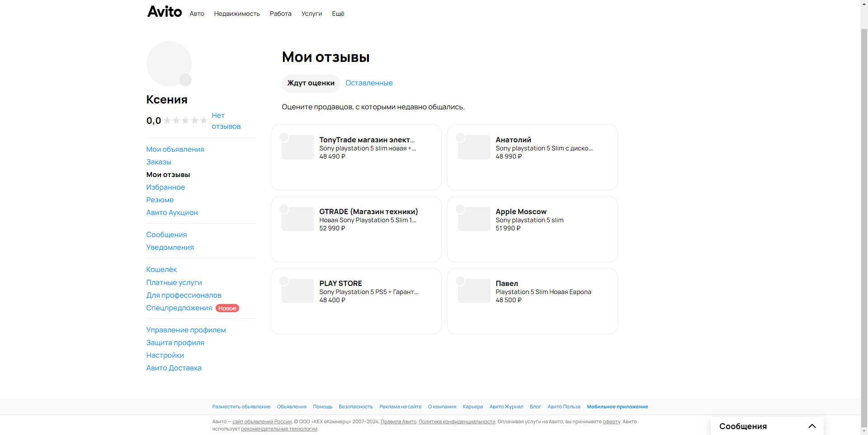Screen dimensions: 868x435
Task: Open TonyTrade seller review card
Action: 356,157
